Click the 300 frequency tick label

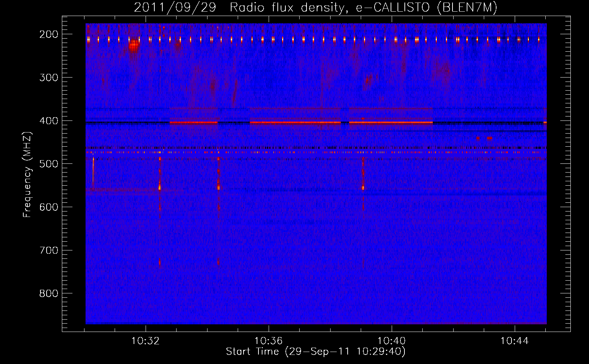(x=49, y=78)
